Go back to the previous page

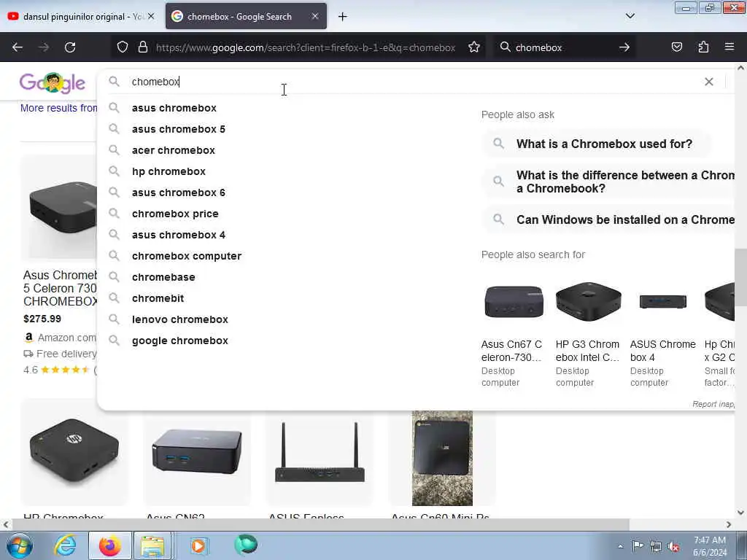(18, 47)
